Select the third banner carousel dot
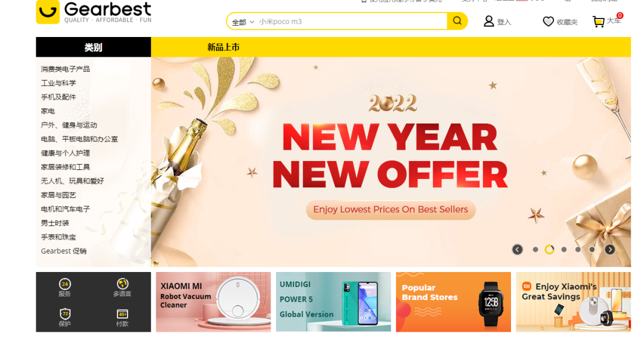The width and height of the screenshot is (644, 343). click(564, 249)
